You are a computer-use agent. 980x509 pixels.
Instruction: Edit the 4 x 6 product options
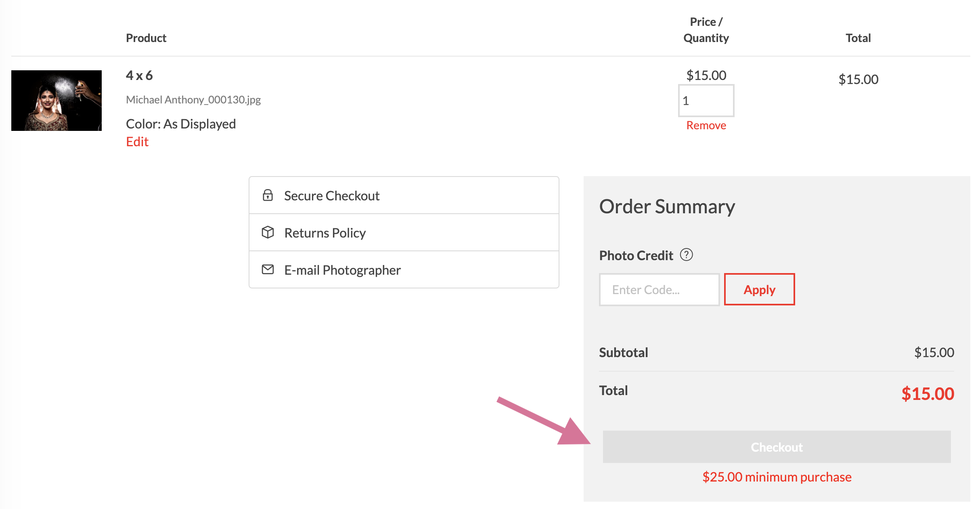137,142
